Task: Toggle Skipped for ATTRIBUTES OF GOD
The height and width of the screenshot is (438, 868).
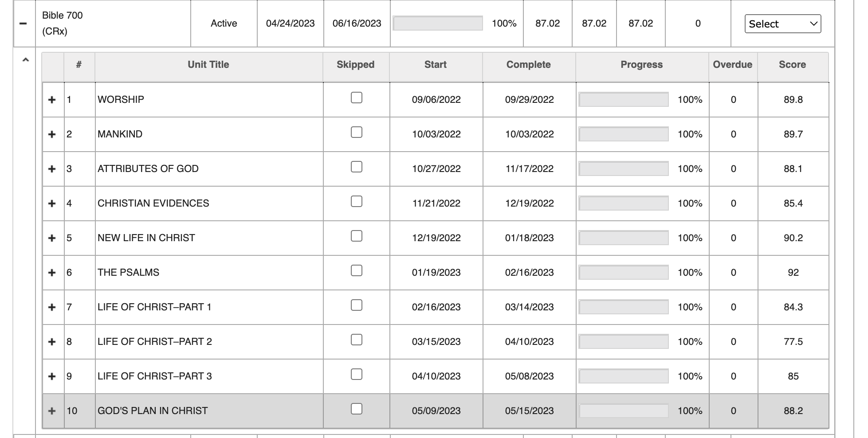Action: [357, 167]
